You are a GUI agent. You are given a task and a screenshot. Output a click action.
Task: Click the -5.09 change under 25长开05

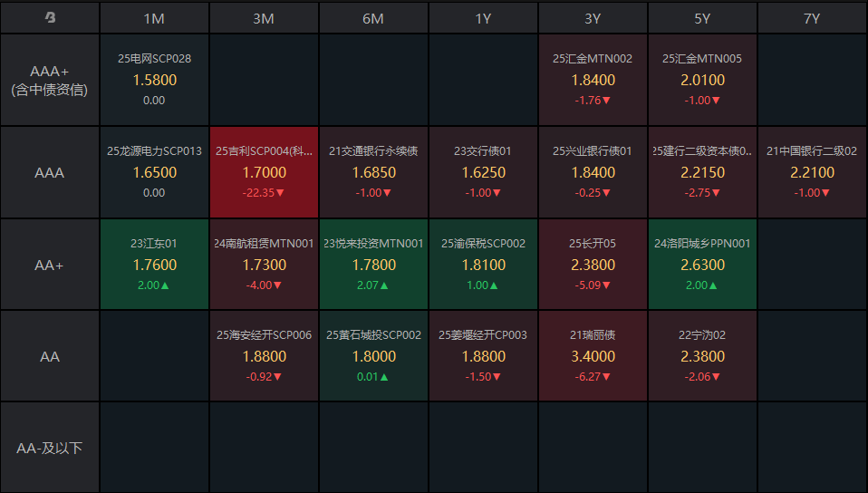[593, 285]
